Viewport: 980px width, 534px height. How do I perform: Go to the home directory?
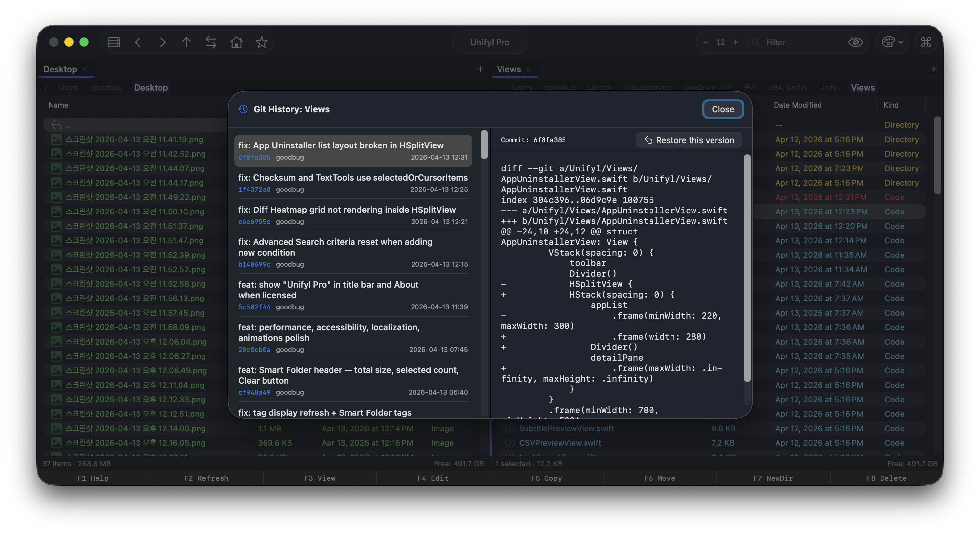tap(236, 42)
